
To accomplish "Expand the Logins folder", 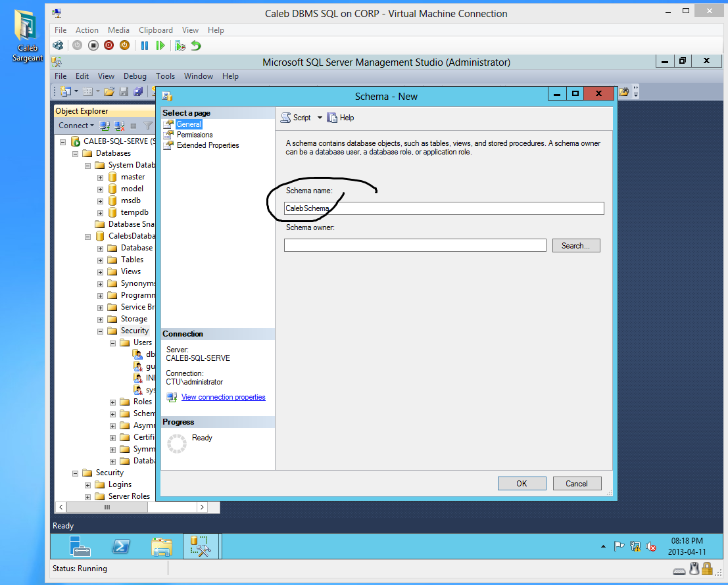I will pos(87,485).
